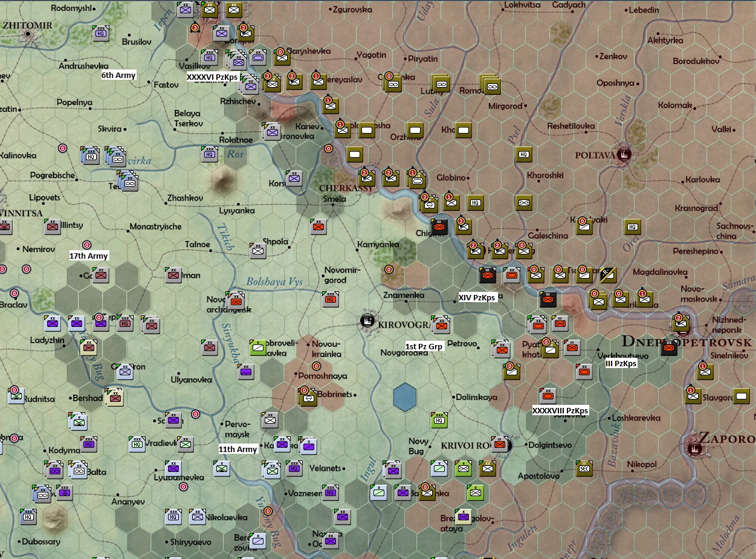Click the factory icon at Zaporozhye
Viewport: 756px width, 559px height.
[x=694, y=448]
